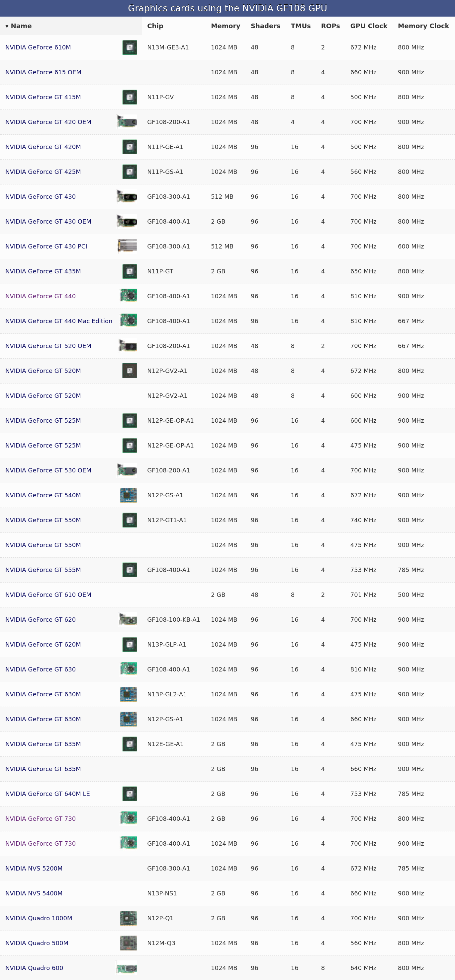Open the NVIDIA Quadro 500M link
Viewport: 455px width, 980px height.
[37, 943]
